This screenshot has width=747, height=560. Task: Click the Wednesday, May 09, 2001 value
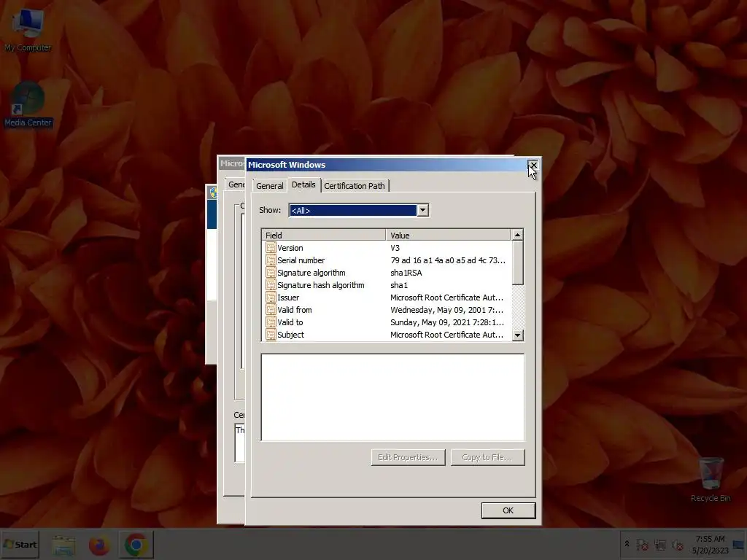(447, 309)
